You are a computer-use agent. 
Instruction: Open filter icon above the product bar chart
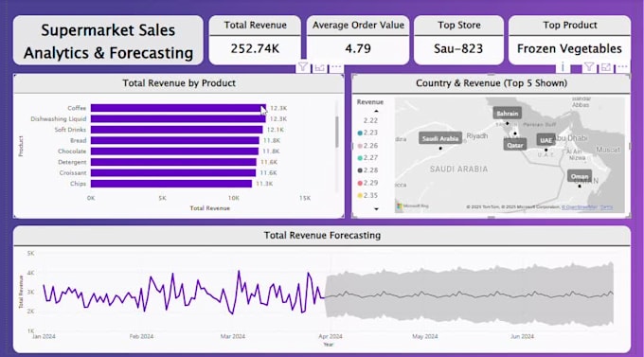tap(303, 67)
